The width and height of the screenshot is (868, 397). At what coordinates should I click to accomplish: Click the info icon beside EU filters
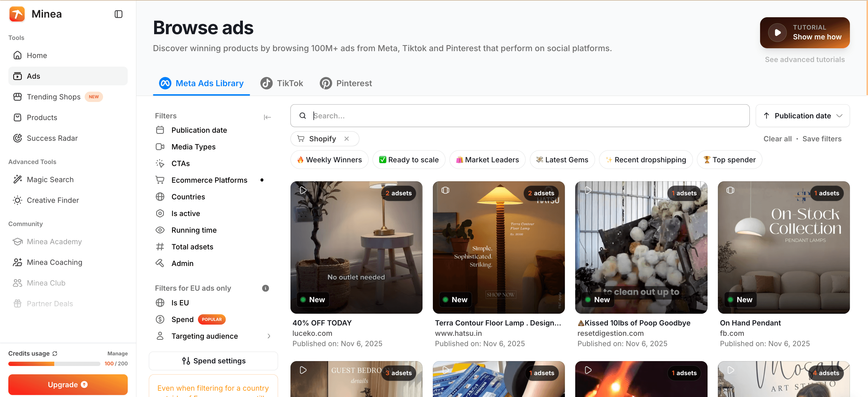(x=266, y=288)
